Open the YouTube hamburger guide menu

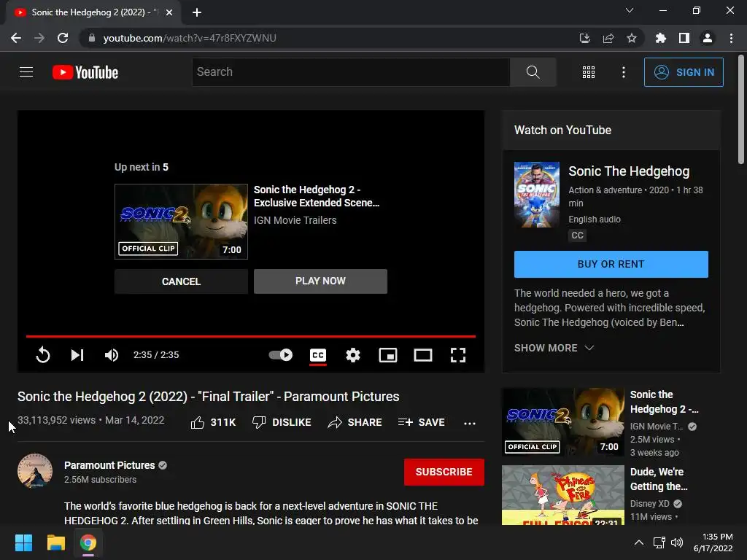pyautogui.click(x=26, y=72)
